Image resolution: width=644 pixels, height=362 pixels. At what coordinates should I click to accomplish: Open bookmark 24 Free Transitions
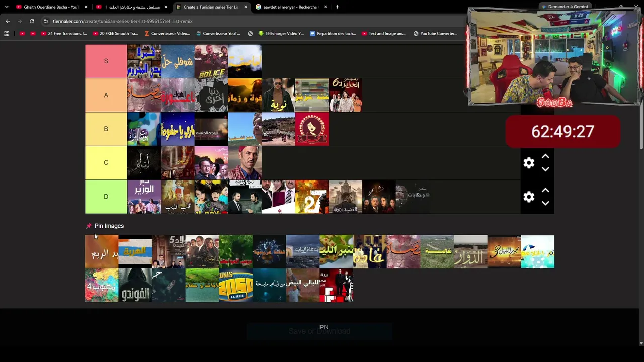pyautogui.click(x=64, y=34)
